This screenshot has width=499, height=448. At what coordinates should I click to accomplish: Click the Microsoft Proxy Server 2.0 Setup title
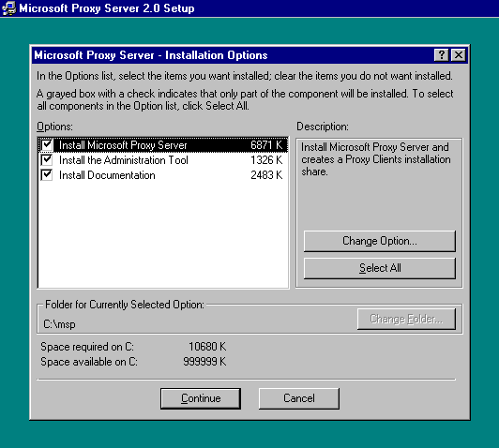tap(107, 8)
